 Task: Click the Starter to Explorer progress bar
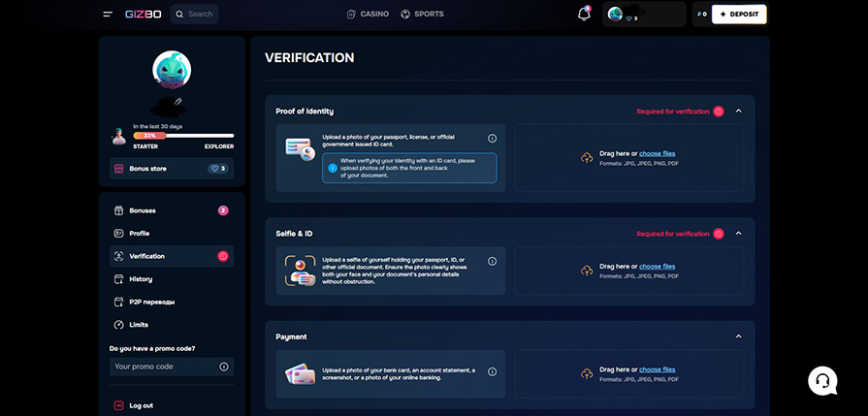point(172,136)
